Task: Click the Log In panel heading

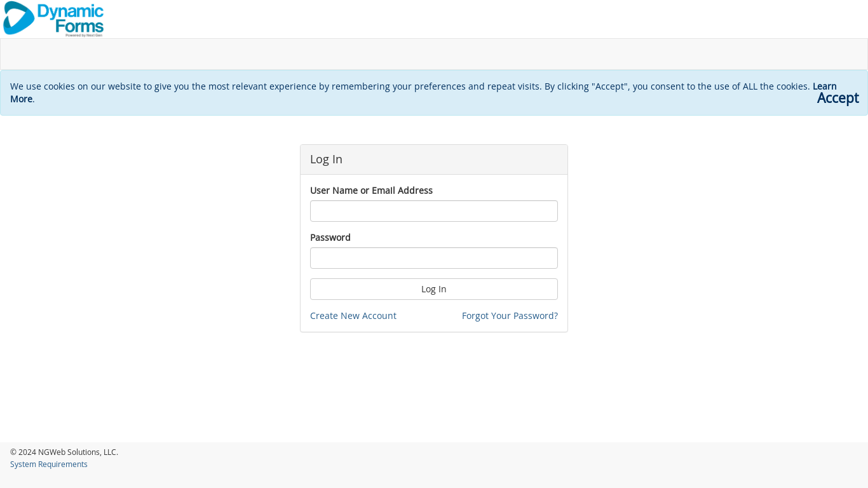Action: tap(326, 159)
